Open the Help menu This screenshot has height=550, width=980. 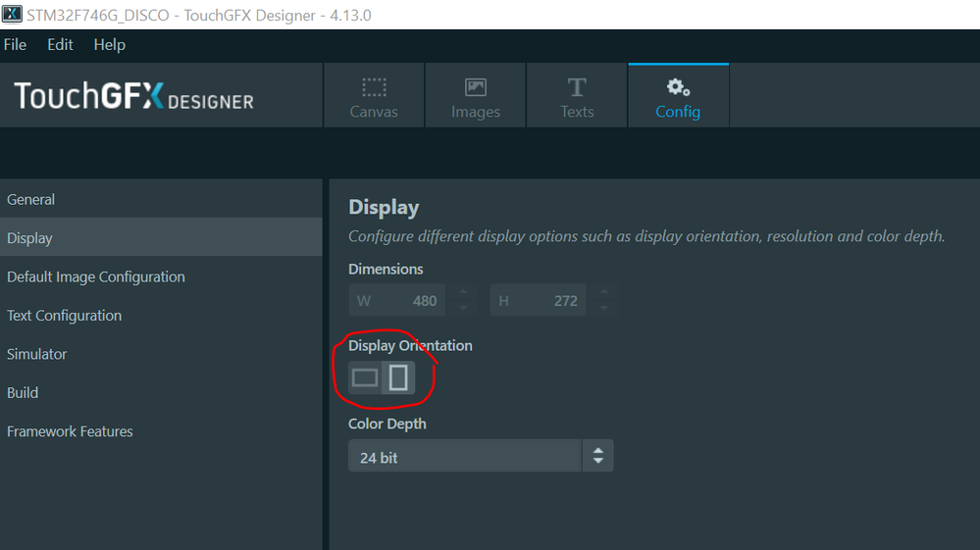coord(109,45)
